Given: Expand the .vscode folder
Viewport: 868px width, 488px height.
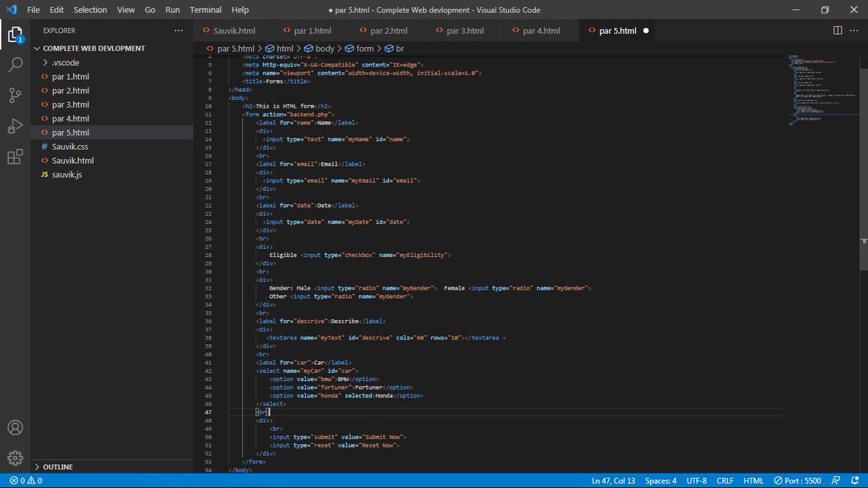Looking at the screenshot, I should pos(112,63).
